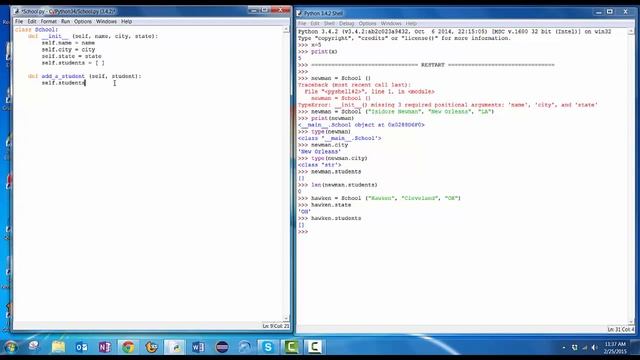The height and width of the screenshot is (360, 640).
Task: Click 'Ln: 31 Col: 4' status in shell
Action: [x=621, y=329]
